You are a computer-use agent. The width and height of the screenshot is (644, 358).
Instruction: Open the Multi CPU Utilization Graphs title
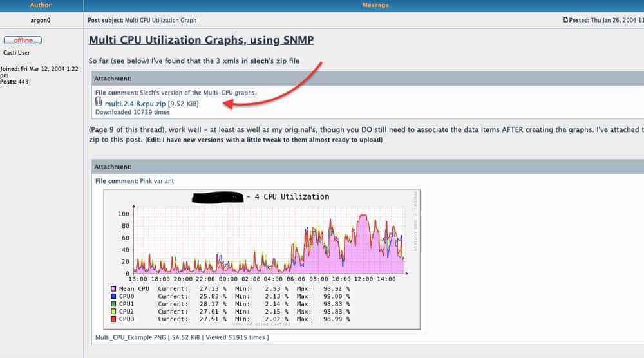click(x=201, y=41)
